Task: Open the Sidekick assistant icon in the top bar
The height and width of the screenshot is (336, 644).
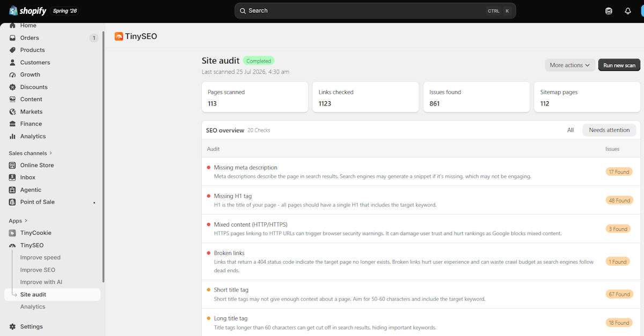Action: coord(609,11)
